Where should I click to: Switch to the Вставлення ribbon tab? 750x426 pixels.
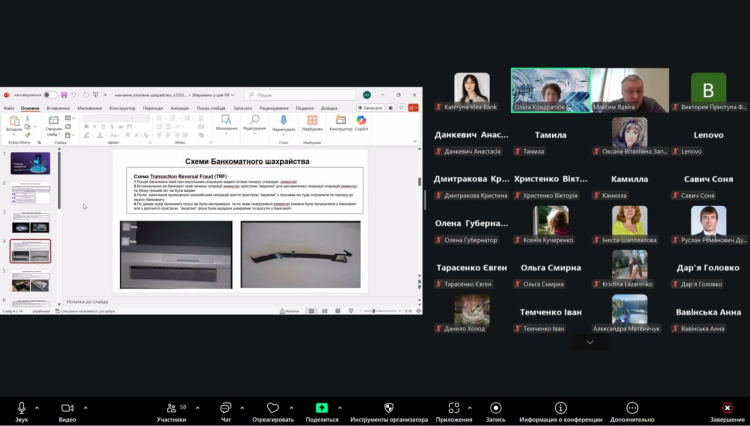(x=58, y=108)
